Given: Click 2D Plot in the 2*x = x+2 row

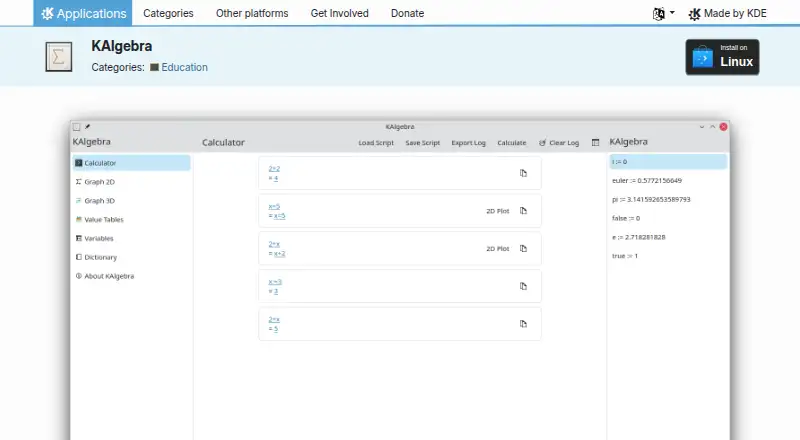Looking at the screenshot, I should 497,249.
